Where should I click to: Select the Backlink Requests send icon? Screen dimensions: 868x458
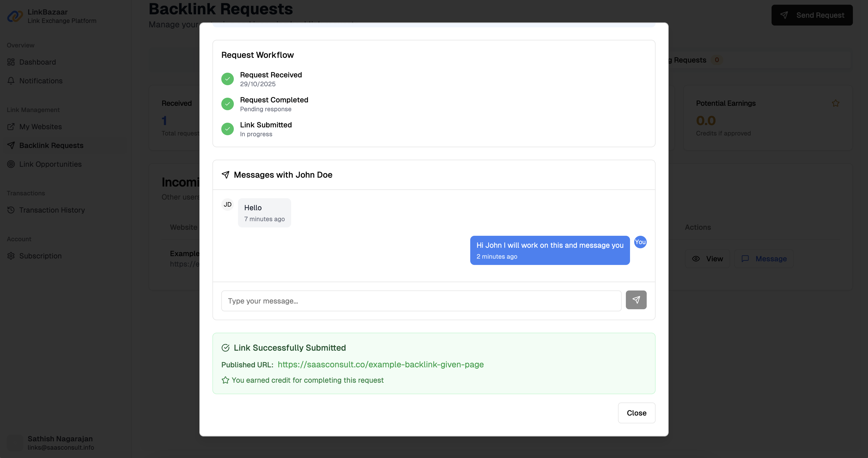[x=10, y=145]
